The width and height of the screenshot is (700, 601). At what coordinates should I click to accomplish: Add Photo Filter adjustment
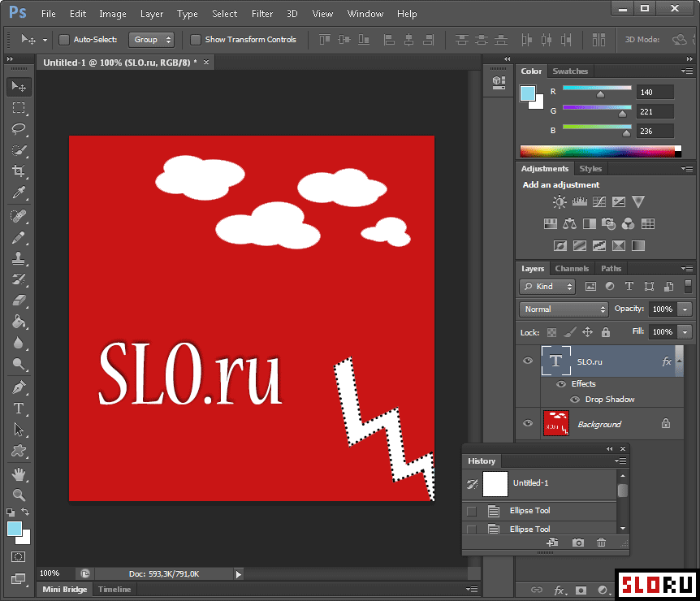click(608, 223)
